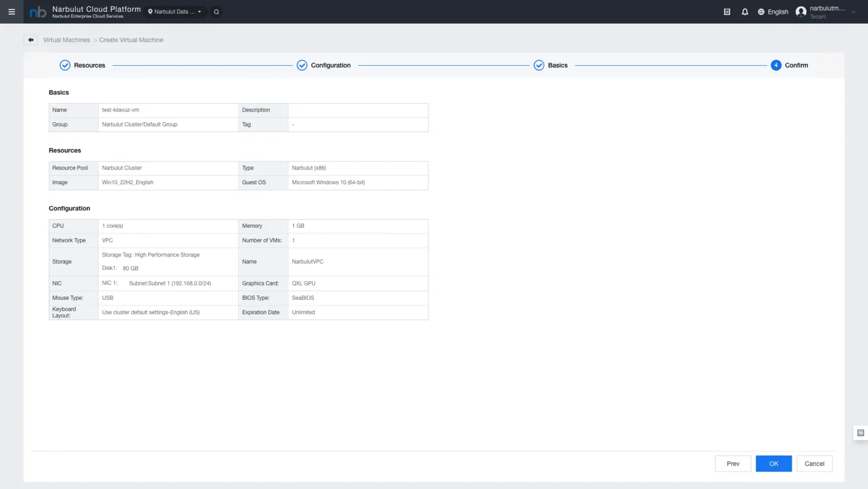The image size is (868, 489).
Task: Click the USB mouse type value
Action: pos(108,298)
